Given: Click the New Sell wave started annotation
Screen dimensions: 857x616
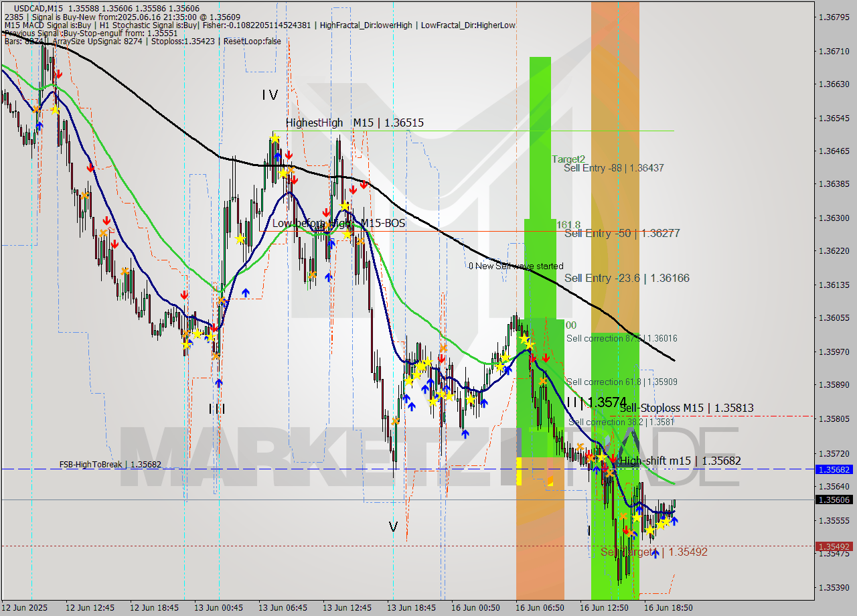Looking at the screenshot, I should coord(517,266).
